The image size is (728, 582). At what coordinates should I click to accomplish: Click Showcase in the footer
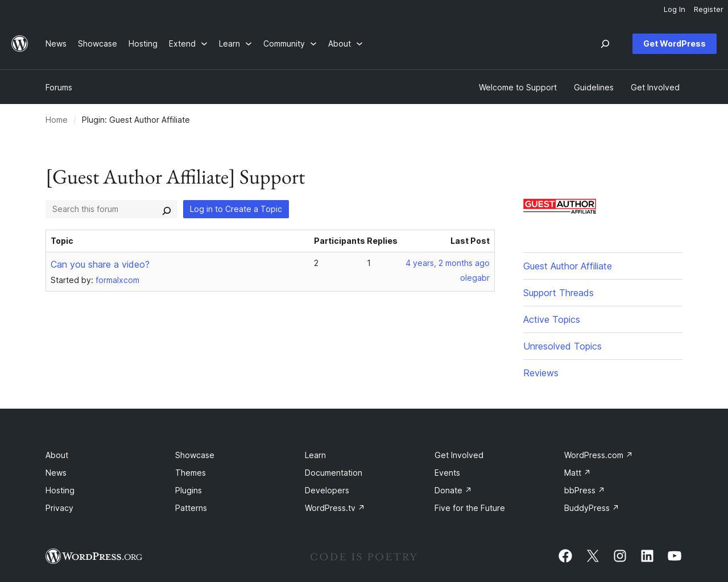pos(195,455)
